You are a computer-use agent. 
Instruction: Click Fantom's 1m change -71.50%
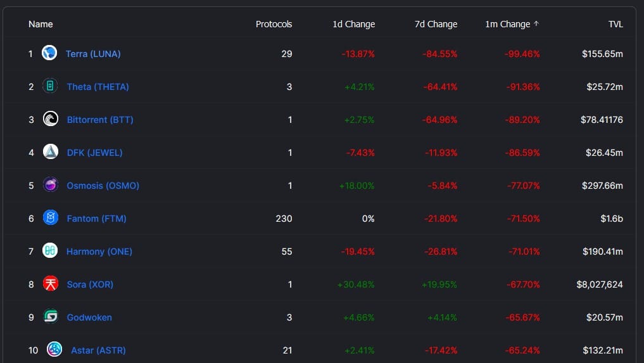(523, 219)
